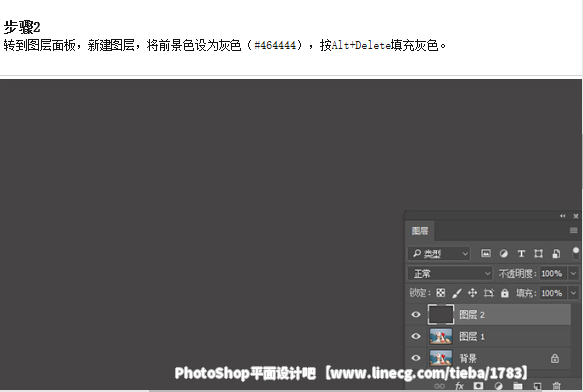Hide the 图层 2 layer

tap(416, 315)
